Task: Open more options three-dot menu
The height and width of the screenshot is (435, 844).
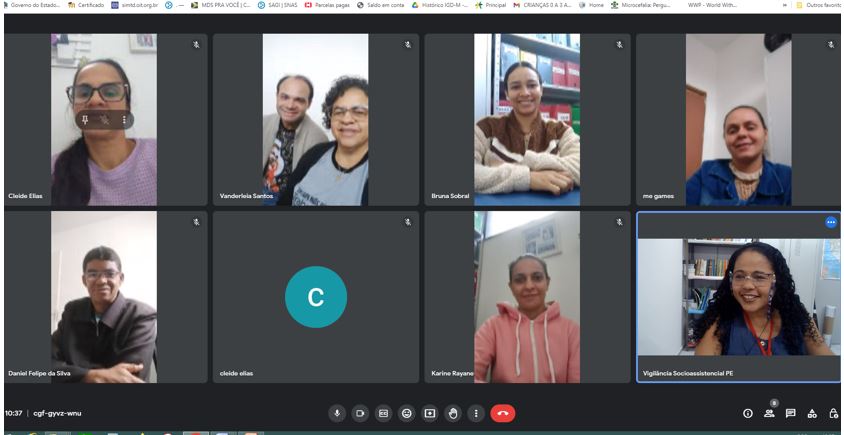Action: point(476,413)
